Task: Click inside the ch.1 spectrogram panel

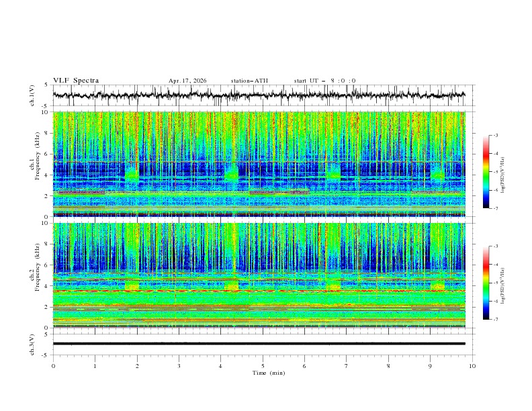Action: [259, 164]
